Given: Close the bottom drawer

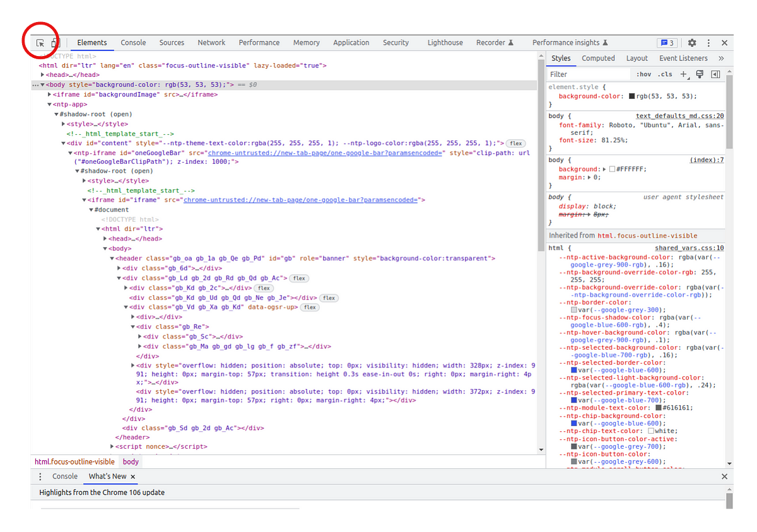Looking at the screenshot, I should 724,477.
